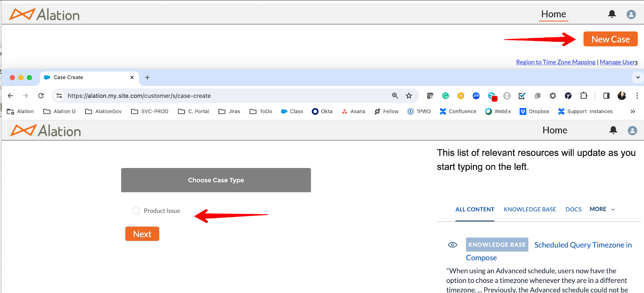Open the Alation bookmark folder
The height and width of the screenshot is (293, 644).
(x=20, y=111)
